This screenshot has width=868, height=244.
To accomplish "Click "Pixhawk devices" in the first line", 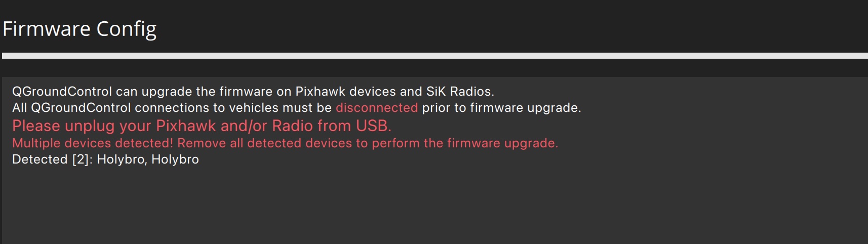I will [345, 92].
